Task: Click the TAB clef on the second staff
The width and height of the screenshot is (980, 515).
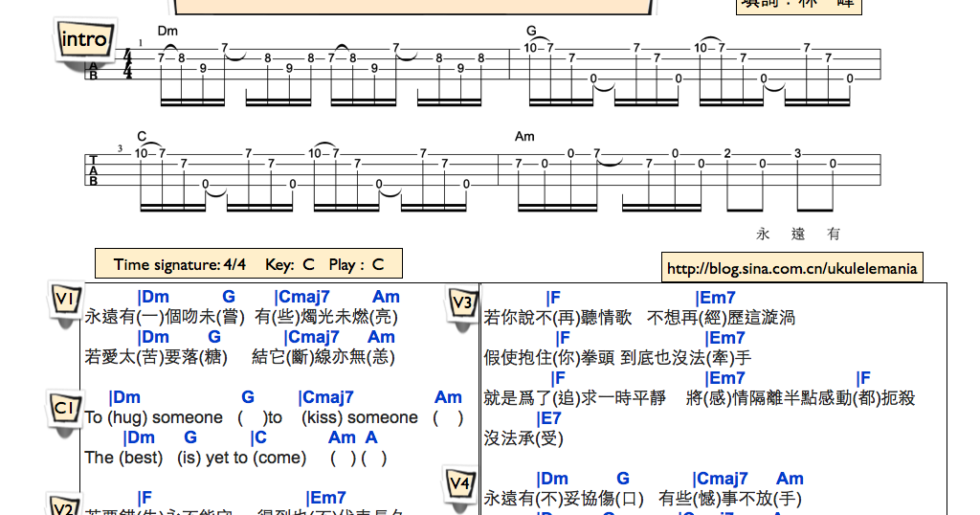Action: pyautogui.click(x=93, y=170)
